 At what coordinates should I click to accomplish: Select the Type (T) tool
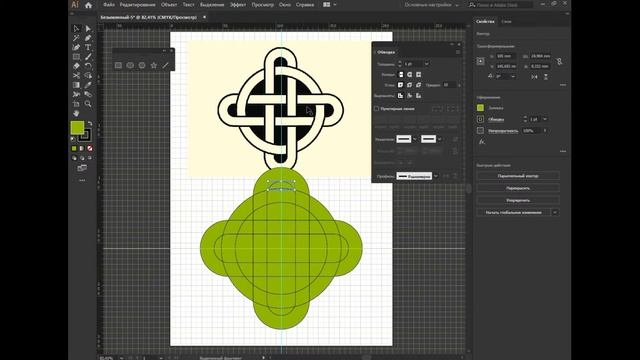click(x=88, y=47)
